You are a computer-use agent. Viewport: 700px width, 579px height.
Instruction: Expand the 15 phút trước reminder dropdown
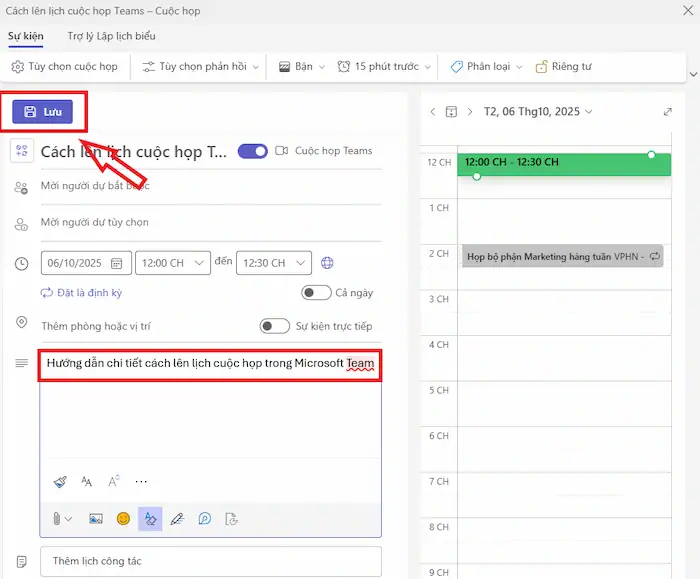[x=381, y=67]
